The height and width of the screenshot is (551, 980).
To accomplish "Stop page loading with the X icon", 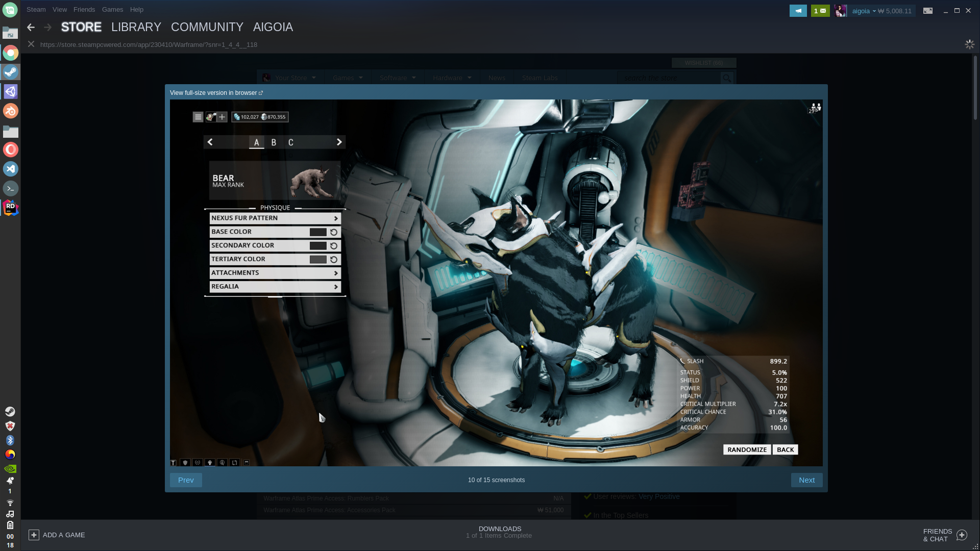I will pos(31,44).
